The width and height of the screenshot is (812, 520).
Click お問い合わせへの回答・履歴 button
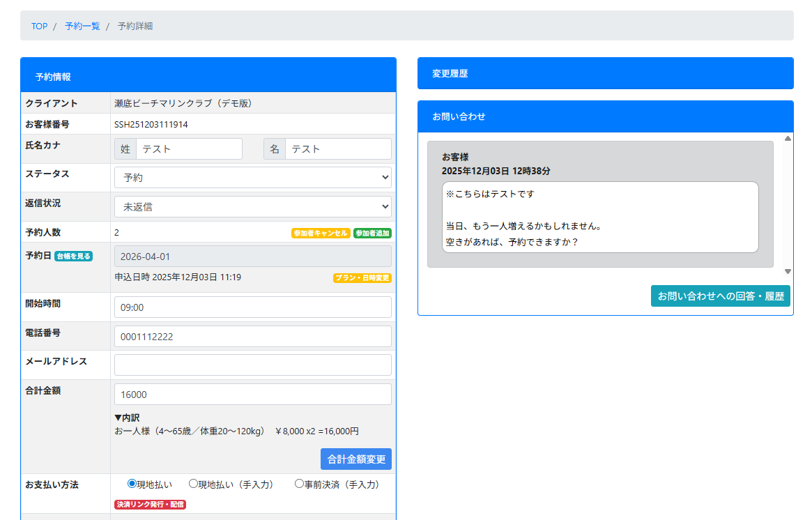click(720, 296)
